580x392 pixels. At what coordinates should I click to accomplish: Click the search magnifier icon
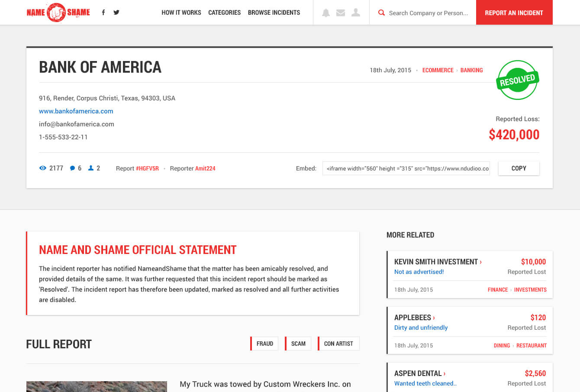pos(381,13)
